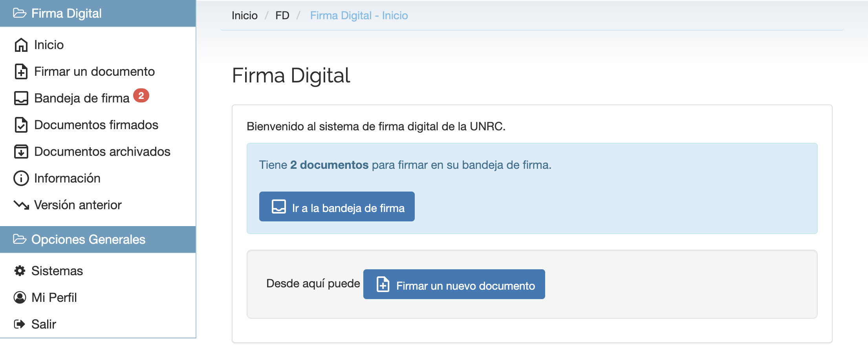
Task: Click the trending-down arrow icon for Versión anterior
Action: tap(21, 205)
